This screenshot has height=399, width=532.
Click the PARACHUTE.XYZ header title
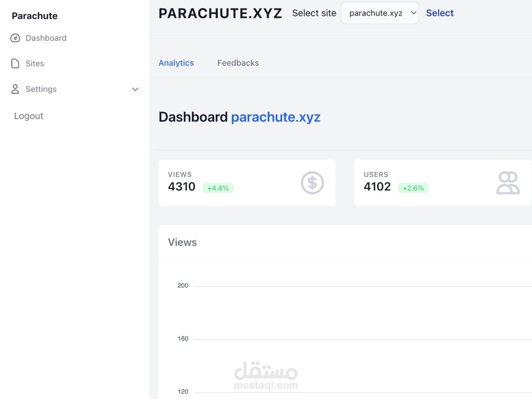coord(220,13)
